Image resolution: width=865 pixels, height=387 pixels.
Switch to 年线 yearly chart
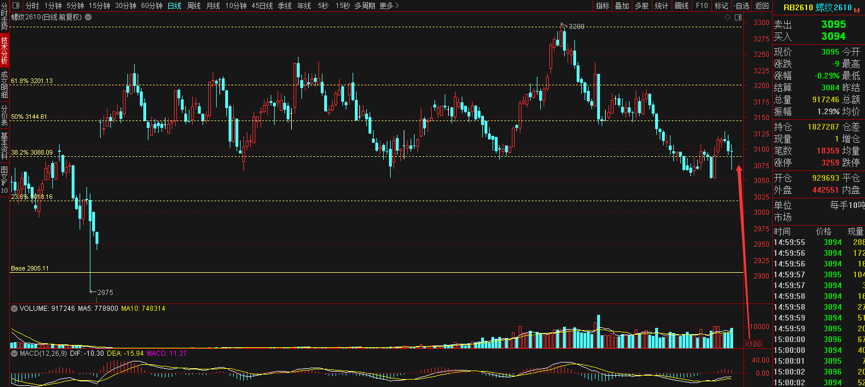303,6
